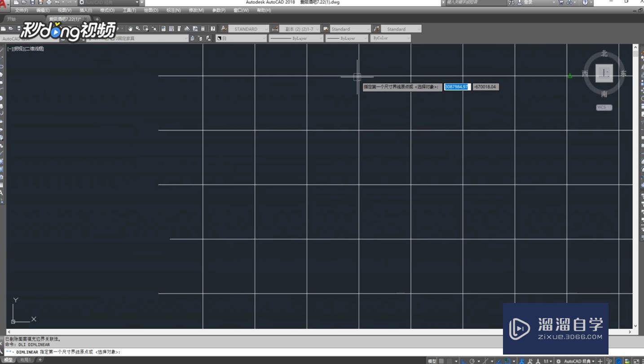Open the sheet set manager toolbar icon
The image size is (644, 364).
click(x=187, y=29)
